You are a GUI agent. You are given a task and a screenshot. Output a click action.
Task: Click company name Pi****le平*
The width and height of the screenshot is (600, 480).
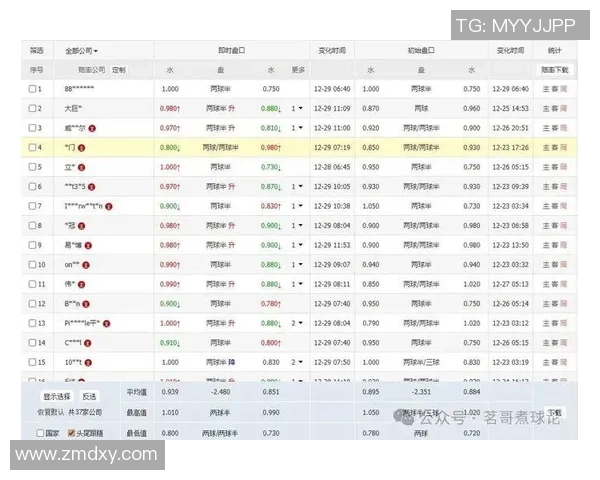(x=82, y=323)
